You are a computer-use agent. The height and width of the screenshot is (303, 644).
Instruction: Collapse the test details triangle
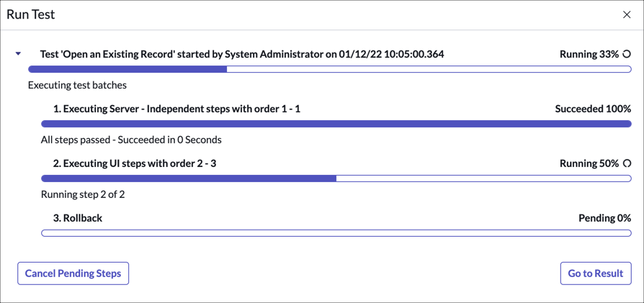[19, 54]
